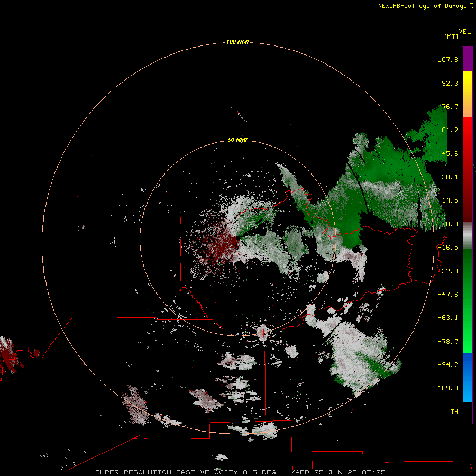Click the blue segment of the velocity scale
The height and width of the screenshot is (476, 476).
467,377
